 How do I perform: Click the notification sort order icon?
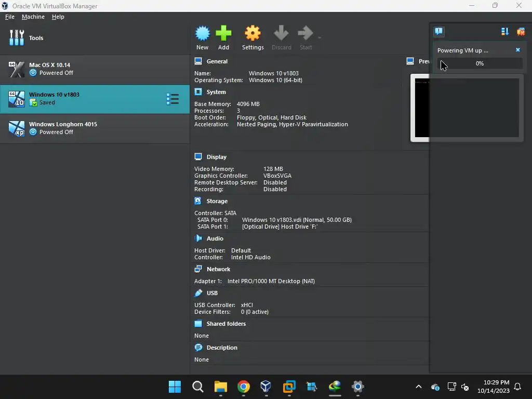[x=505, y=32]
